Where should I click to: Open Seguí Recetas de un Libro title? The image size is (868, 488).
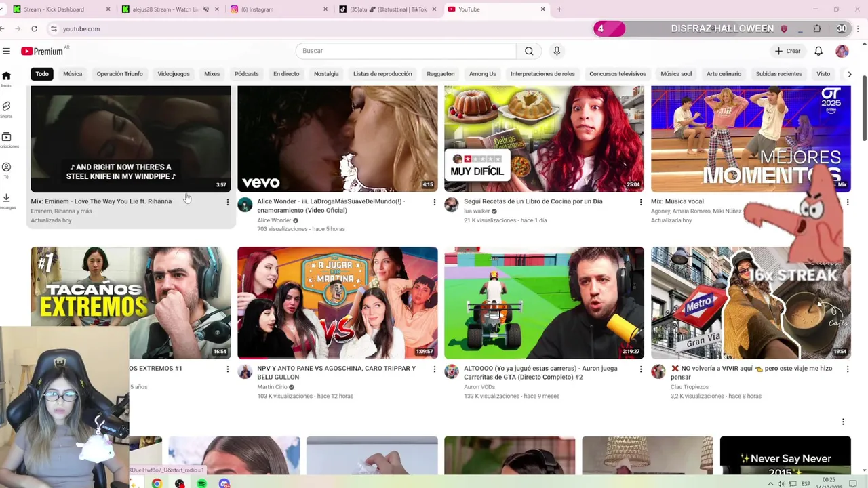pos(533,201)
